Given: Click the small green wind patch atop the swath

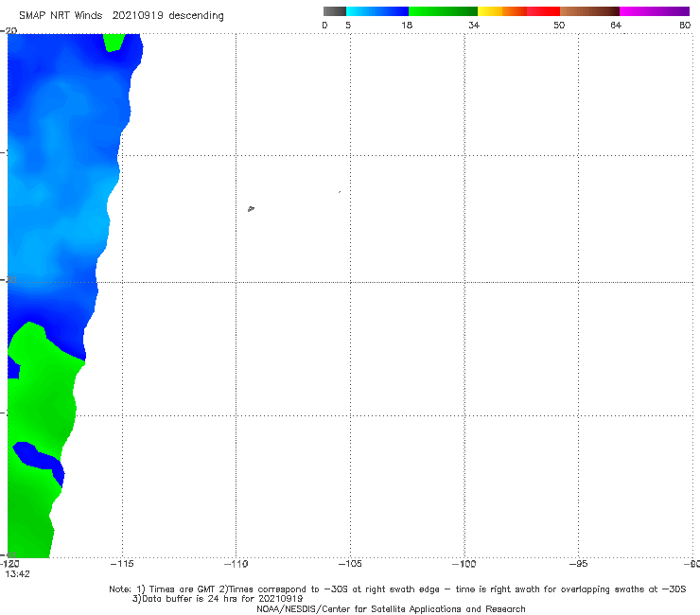Looking at the screenshot, I should [114, 43].
